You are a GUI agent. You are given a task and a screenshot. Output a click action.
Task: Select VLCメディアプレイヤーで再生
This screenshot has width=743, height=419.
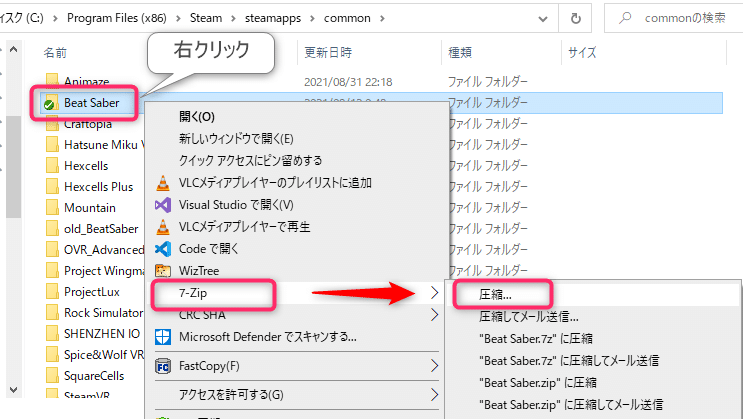[244, 227]
